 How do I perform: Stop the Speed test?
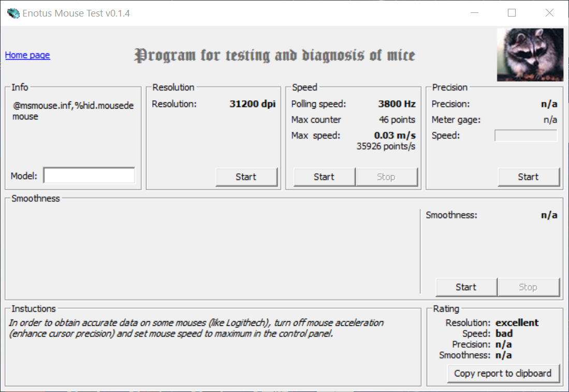coord(386,177)
